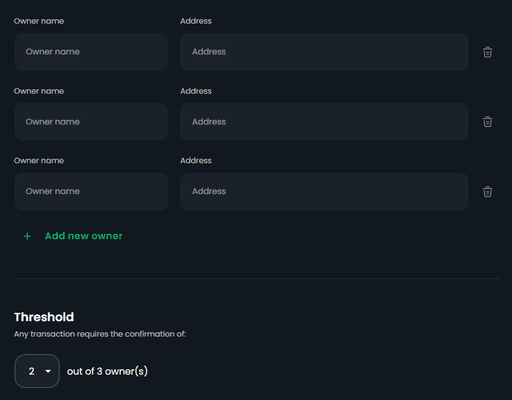Open the threshold confirmations dropdown showing 2
The image size is (512, 400).
pyautogui.click(x=37, y=371)
